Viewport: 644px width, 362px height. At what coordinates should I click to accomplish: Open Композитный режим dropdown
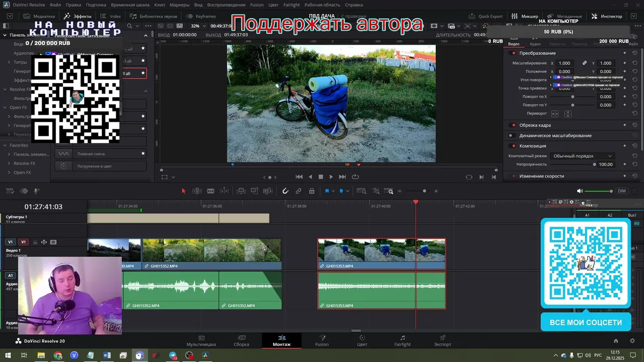(x=583, y=156)
